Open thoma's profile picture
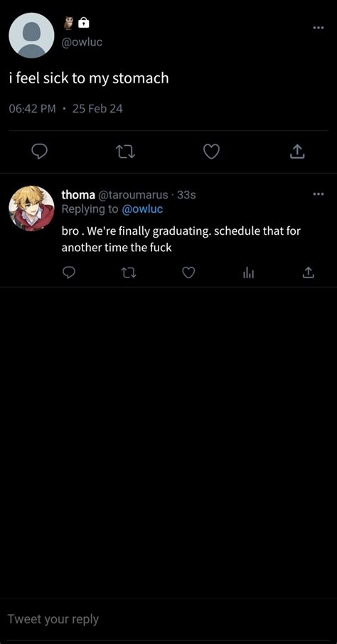Screen dimensions: 337x644 coord(31,208)
